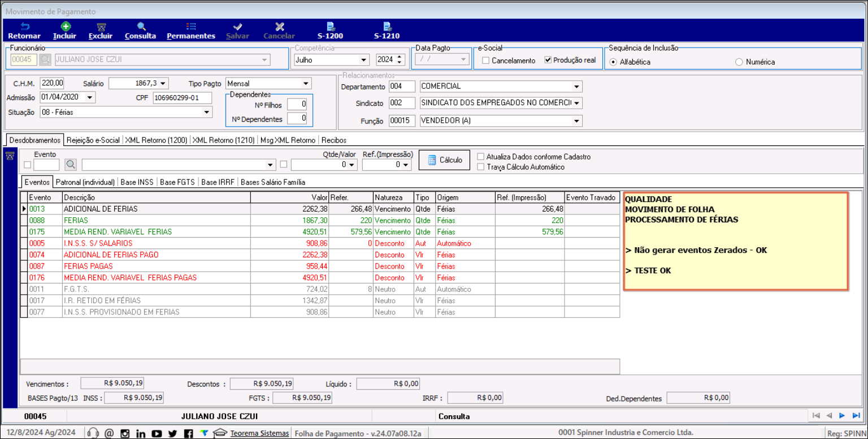Click the colored Teorema logo icon
The height and width of the screenshot is (439, 868).
[205, 433]
